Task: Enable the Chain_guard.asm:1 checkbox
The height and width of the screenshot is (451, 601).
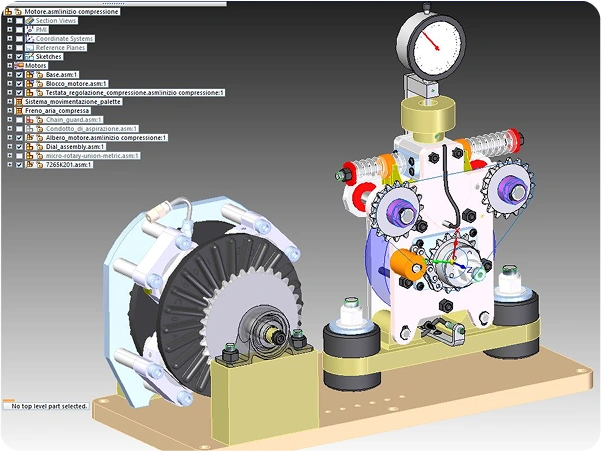Action: 19,119
